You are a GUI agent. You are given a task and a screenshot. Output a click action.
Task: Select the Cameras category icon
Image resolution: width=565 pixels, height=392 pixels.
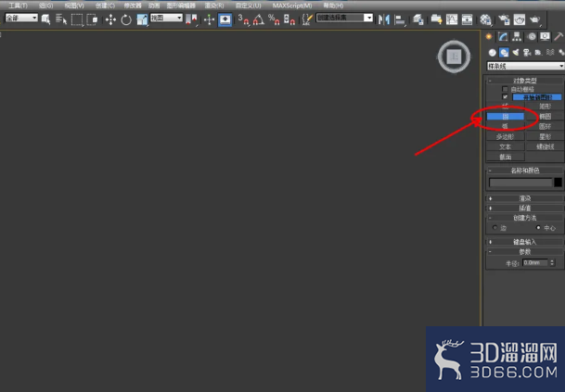(527, 53)
